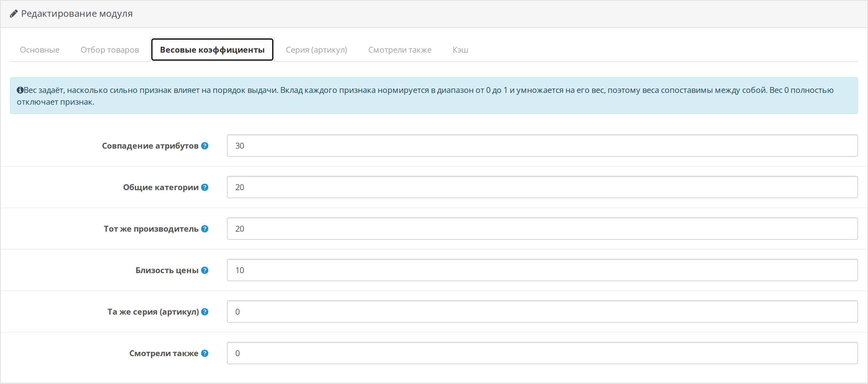
Task: Focus the Совпадение атрибутов weight field
Action: 542,146
